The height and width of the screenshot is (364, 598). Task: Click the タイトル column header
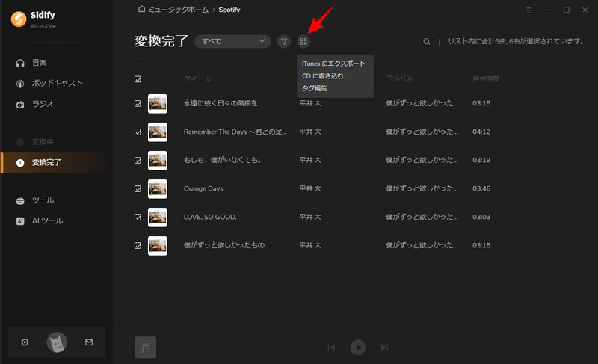(197, 79)
